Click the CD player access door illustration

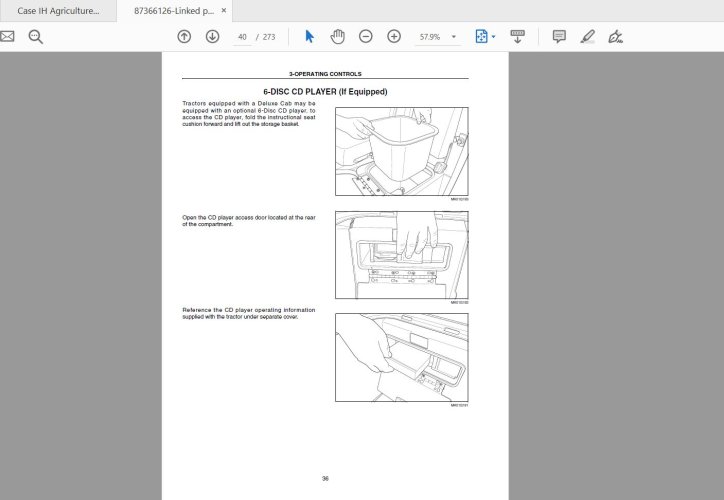402,255
